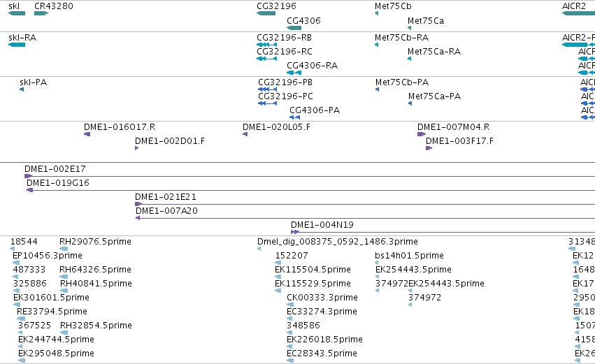The image size is (595, 364).
Task: Select the RH32854.5prime EST glyph
Action: (x=64, y=333)
